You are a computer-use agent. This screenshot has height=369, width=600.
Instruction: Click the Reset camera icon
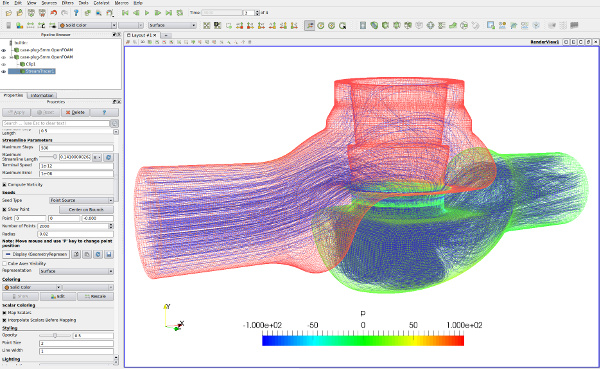(207, 25)
